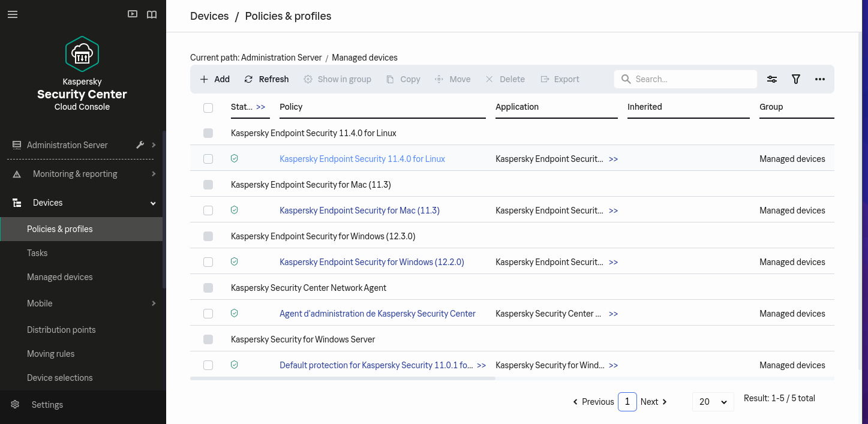Open the video tutorial icon in sidebar

coord(133,14)
